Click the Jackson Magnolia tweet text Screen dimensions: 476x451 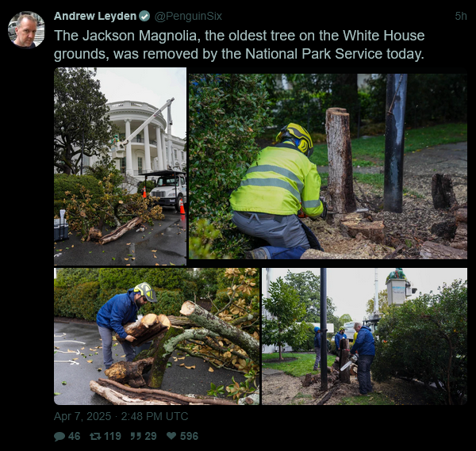(240, 45)
